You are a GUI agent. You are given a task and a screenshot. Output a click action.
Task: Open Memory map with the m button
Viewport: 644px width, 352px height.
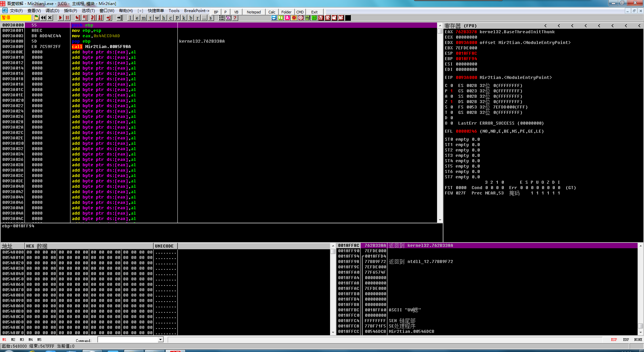point(144,18)
